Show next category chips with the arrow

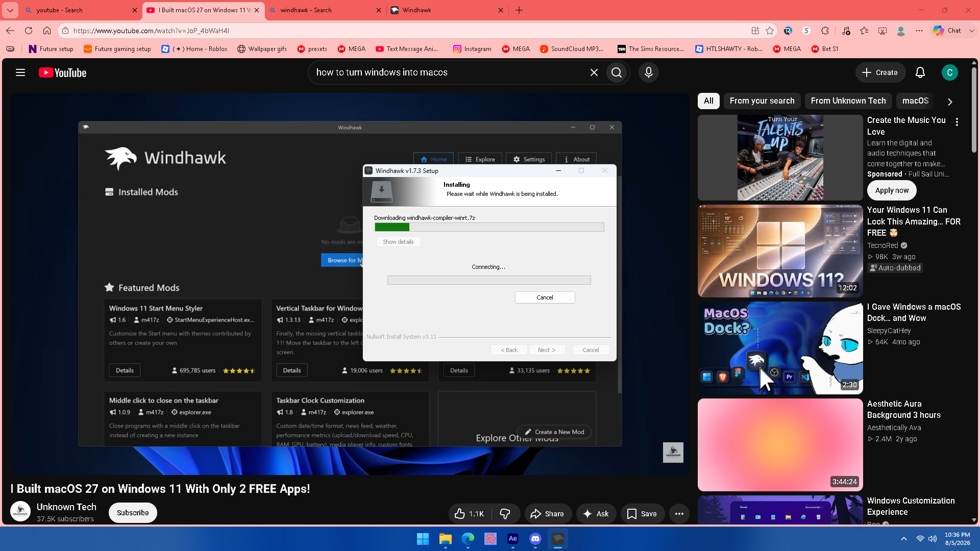pyautogui.click(x=950, y=102)
